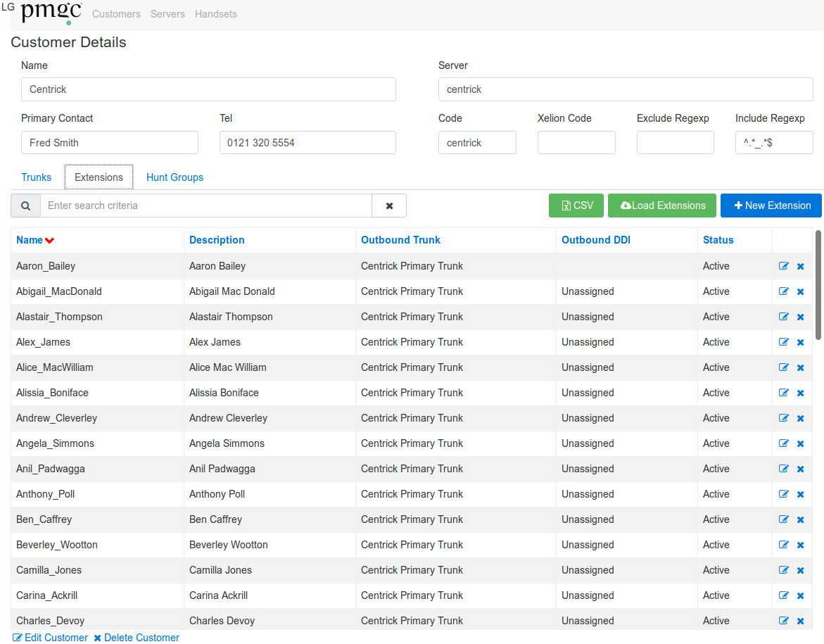Viewport: 824px width, 644px height.
Task: Click edit icon for Alex_James extension
Action: [x=783, y=342]
